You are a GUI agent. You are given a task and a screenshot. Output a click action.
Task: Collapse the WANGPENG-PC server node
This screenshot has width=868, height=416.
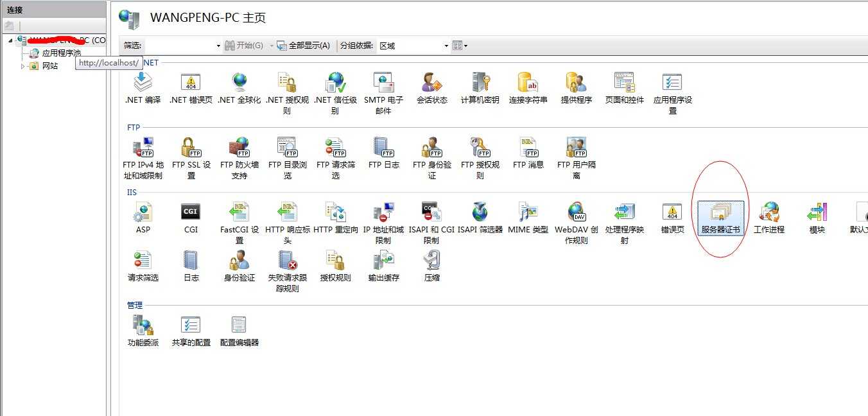pyautogui.click(x=10, y=40)
